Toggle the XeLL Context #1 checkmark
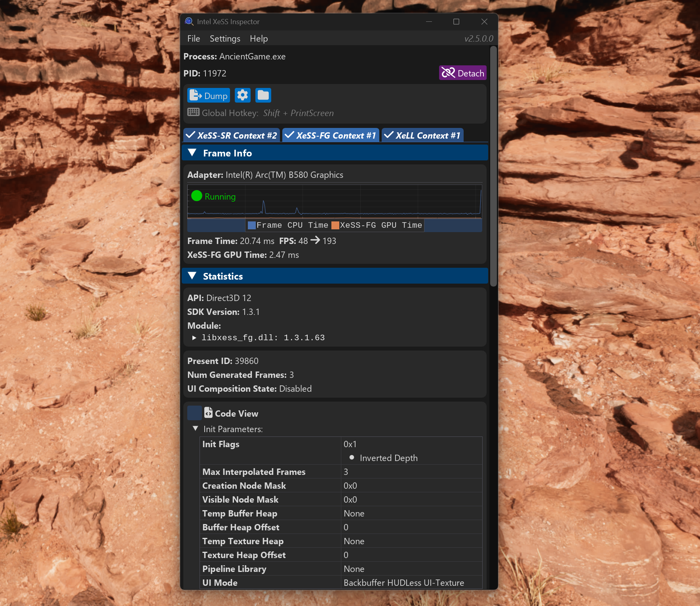The height and width of the screenshot is (606, 700). point(388,135)
